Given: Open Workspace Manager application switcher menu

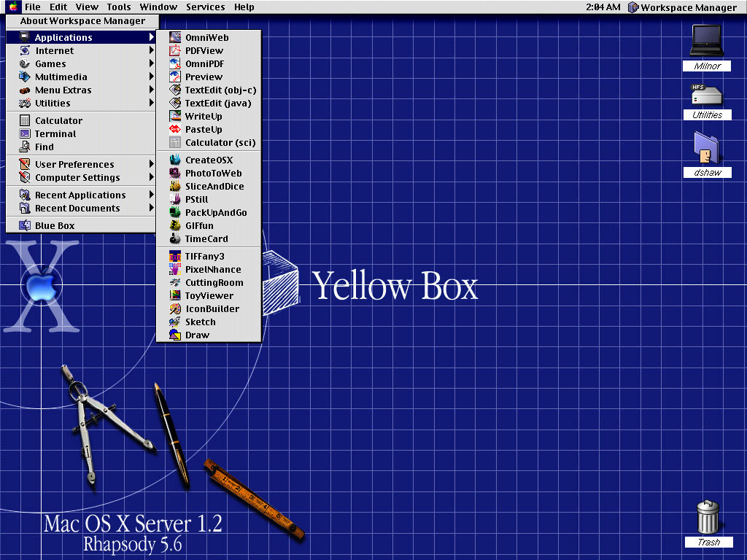Looking at the screenshot, I should (682, 7).
